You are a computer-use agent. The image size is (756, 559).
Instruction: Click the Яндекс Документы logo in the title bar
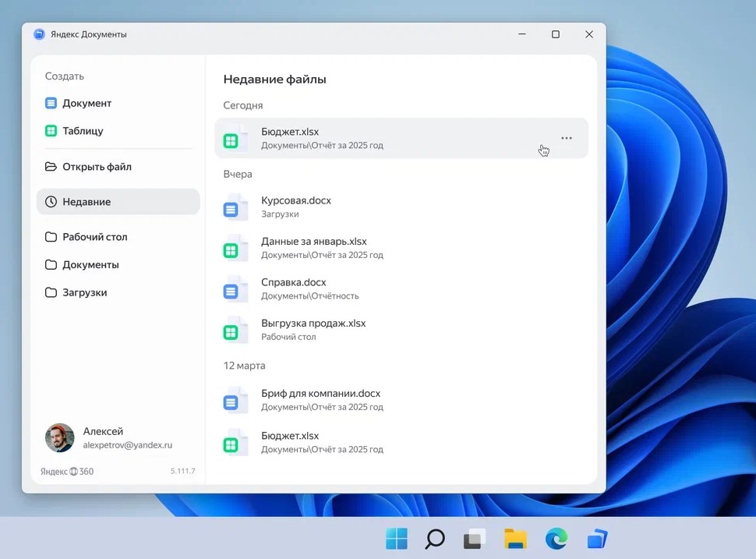tap(39, 34)
